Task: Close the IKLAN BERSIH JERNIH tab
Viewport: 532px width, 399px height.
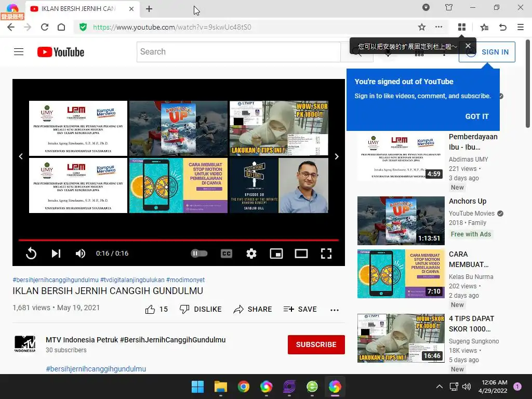Action: [x=131, y=9]
